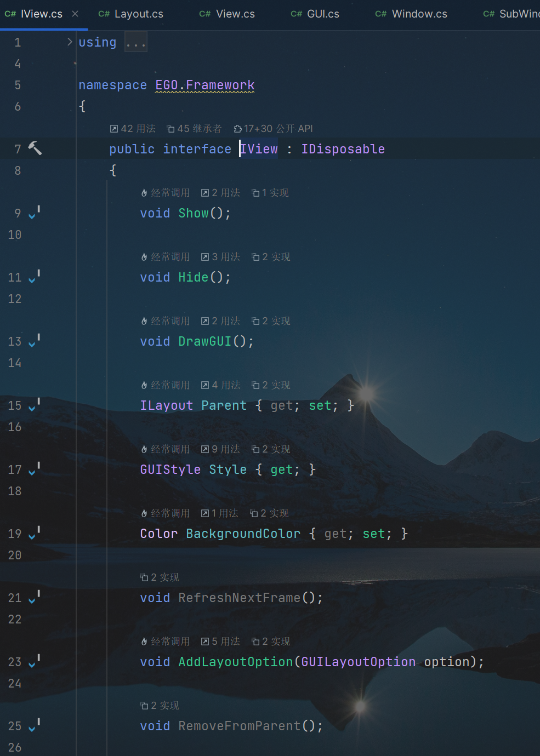
Task: Click the 2 实现 lens above Parent property
Action: [271, 385]
